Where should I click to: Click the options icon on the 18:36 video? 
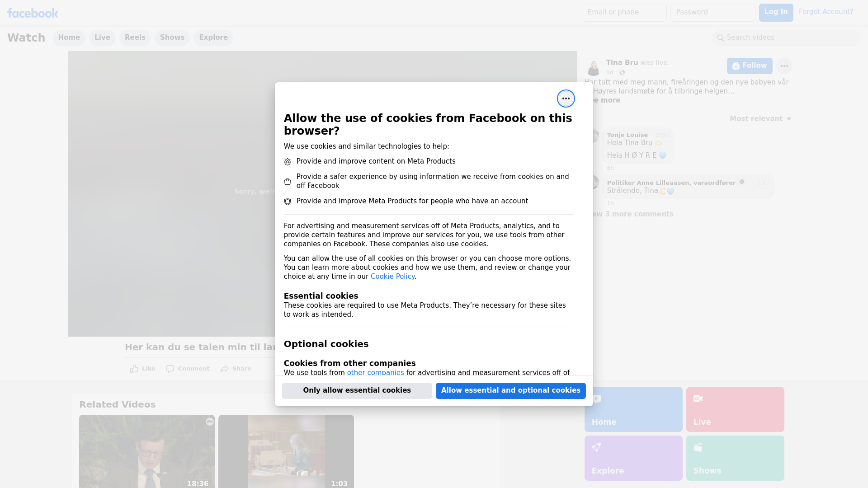pos(209,422)
